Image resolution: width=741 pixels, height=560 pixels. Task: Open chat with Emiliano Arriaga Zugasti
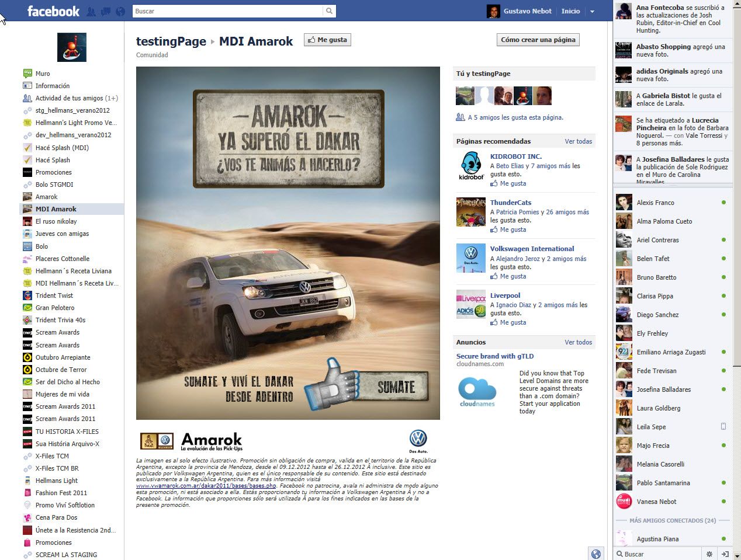(x=672, y=352)
